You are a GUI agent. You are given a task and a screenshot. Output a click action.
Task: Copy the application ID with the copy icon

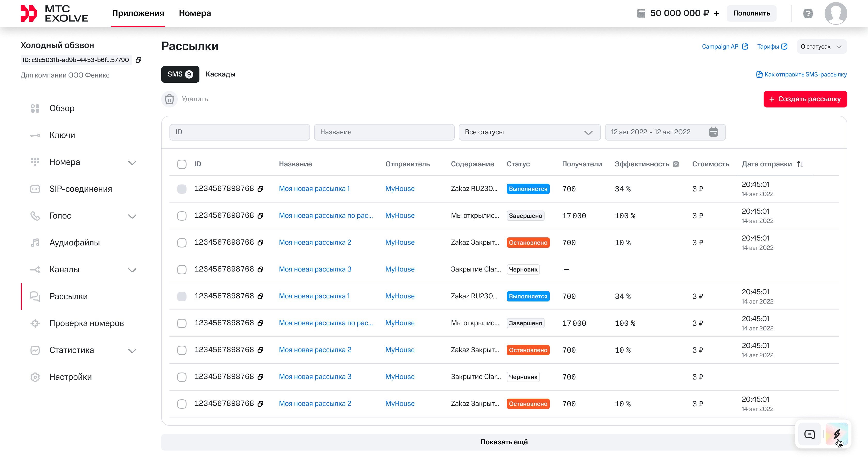pyautogui.click(x=138, y=60)
